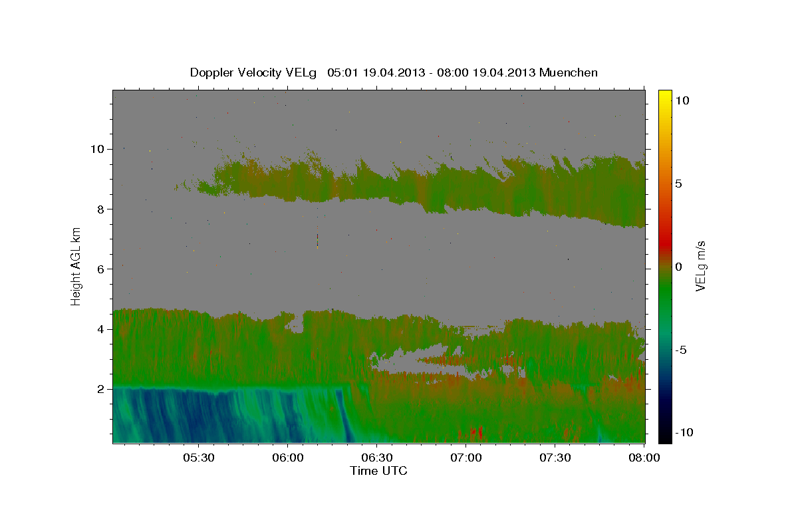This screenshot has width=798, height=532.
Task: Click the "VELg m/s" colorbar label
Action: pos(700,265)
